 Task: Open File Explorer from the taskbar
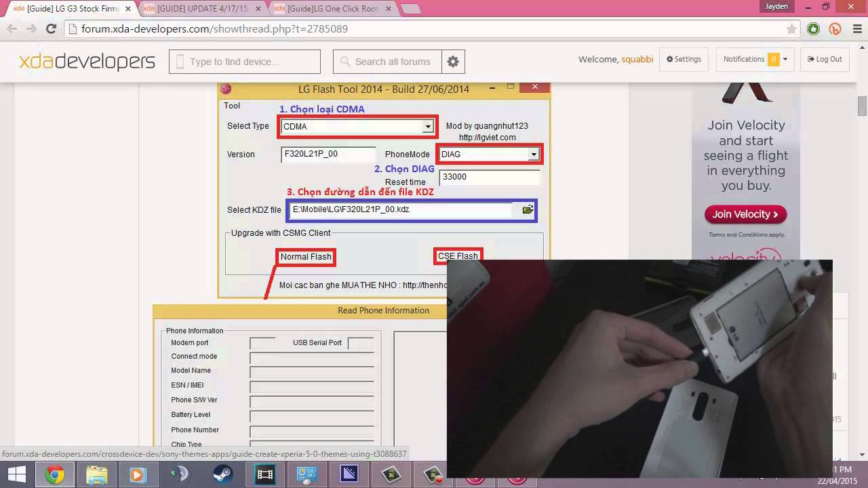click(x=96, y=474)
